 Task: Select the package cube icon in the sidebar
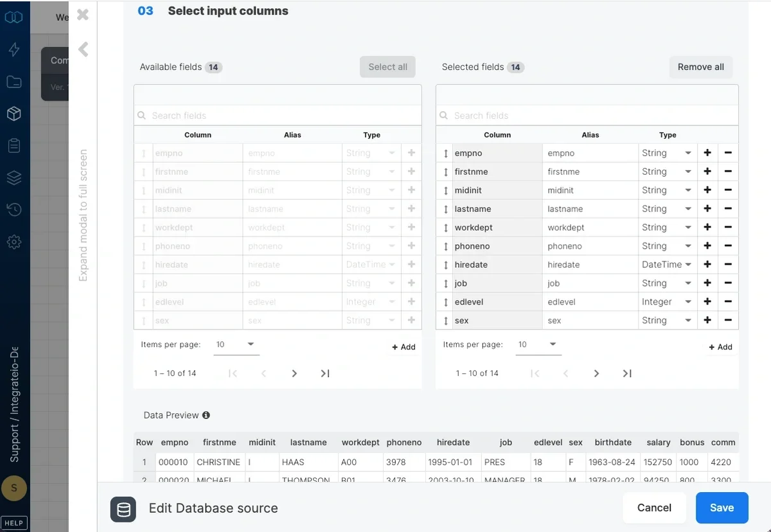pyautogui.click(x=14, y=114)
